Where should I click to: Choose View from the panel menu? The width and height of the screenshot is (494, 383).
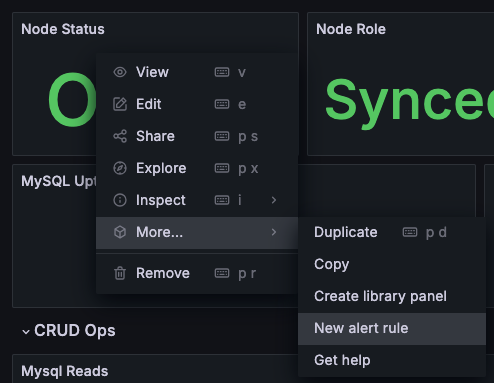(197, 72)
